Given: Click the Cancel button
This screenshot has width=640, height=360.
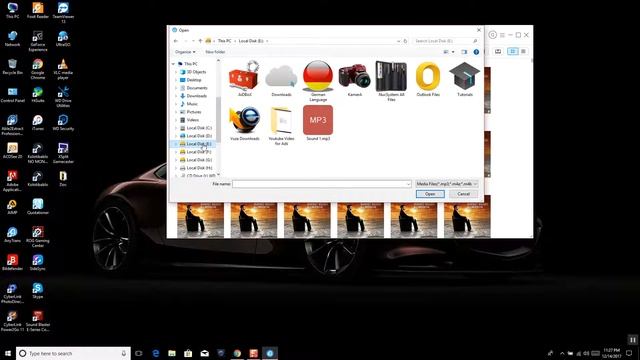Looking at the screenshot, I should pos(463,194).
